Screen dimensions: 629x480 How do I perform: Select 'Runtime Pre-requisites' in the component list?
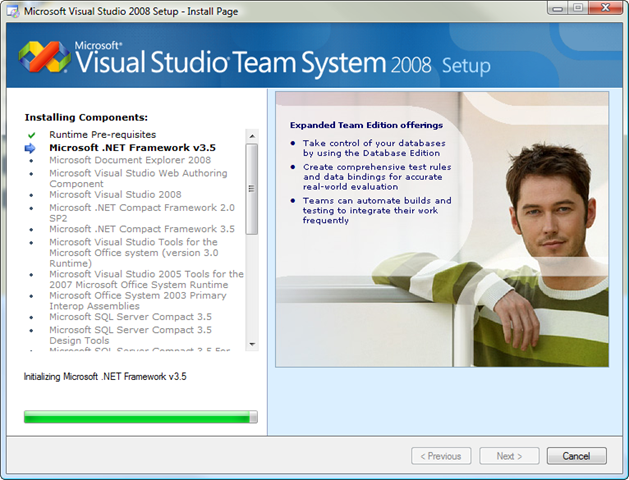click(x=103, y=135)
